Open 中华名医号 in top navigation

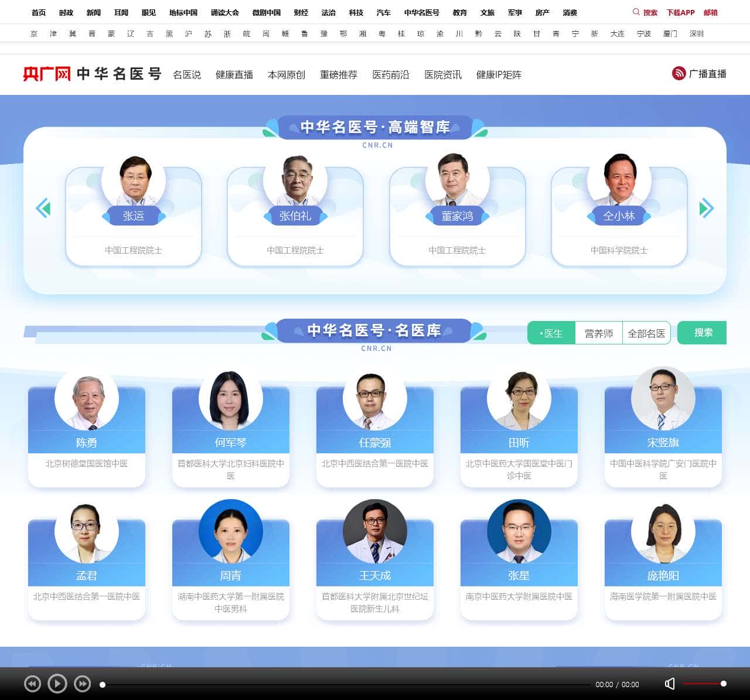422,12
